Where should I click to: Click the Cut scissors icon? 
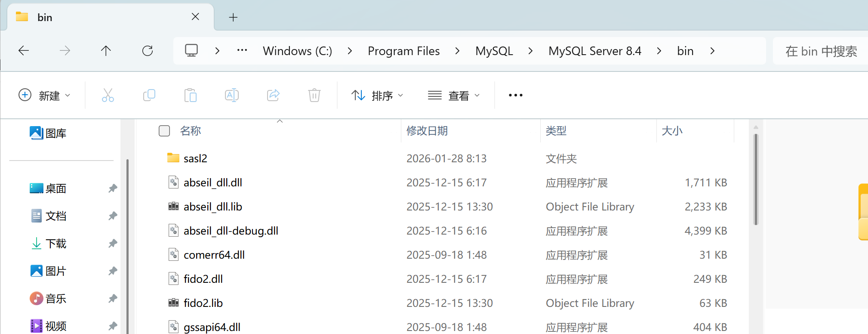(x=108, y=95)
